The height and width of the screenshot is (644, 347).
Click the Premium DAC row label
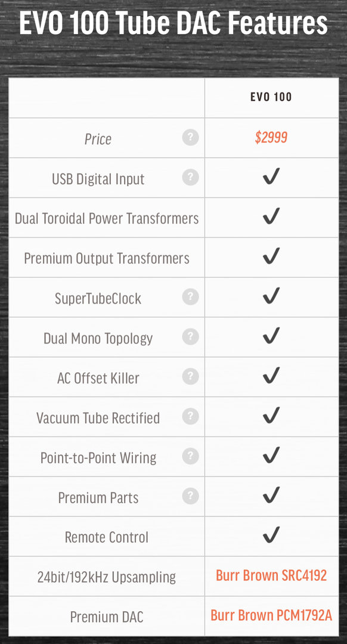(x=106, y=617)
